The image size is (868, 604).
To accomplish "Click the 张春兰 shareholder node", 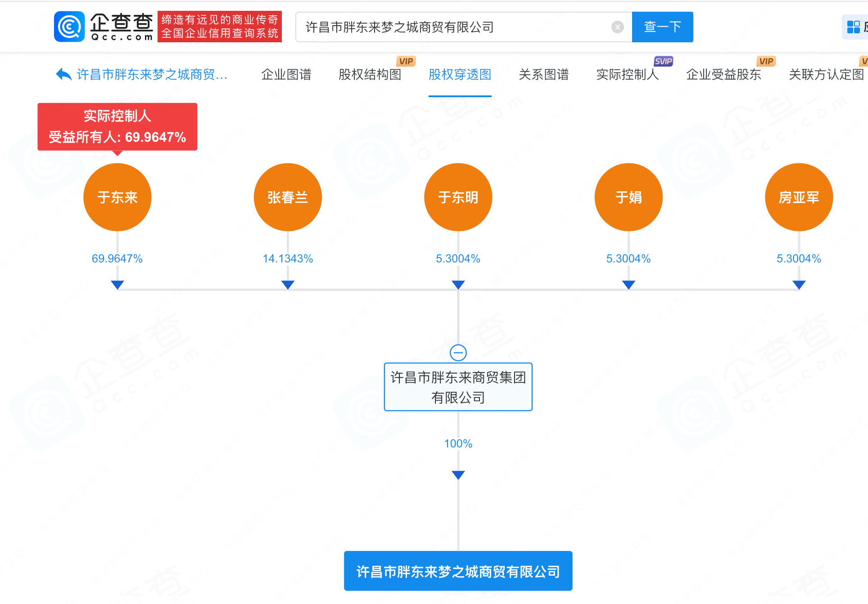I will click(x=288, y=197).
